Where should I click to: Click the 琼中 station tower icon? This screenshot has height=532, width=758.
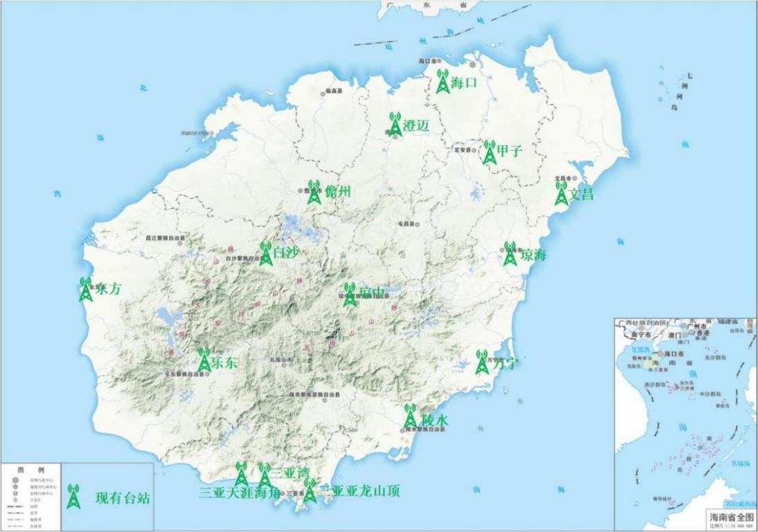pos(350,294)
